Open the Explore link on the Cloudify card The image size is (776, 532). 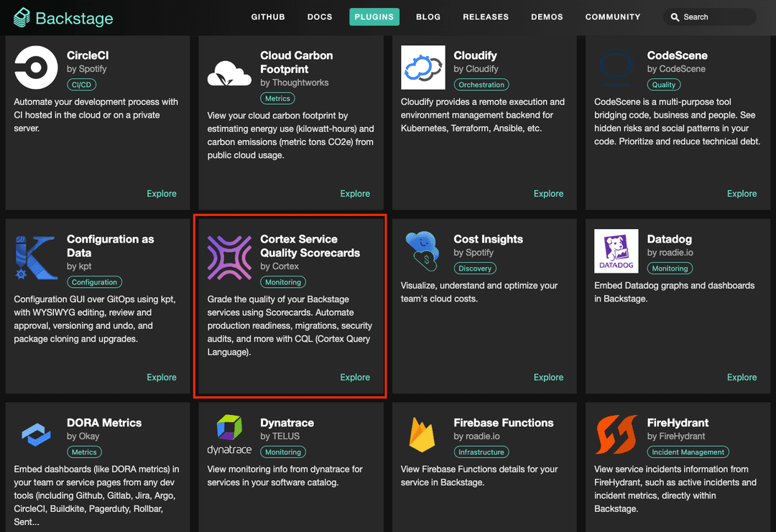point(548,193)
